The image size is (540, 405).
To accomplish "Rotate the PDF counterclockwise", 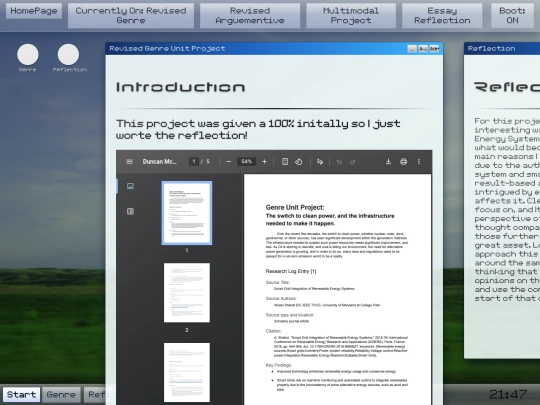I will point(299,162).
